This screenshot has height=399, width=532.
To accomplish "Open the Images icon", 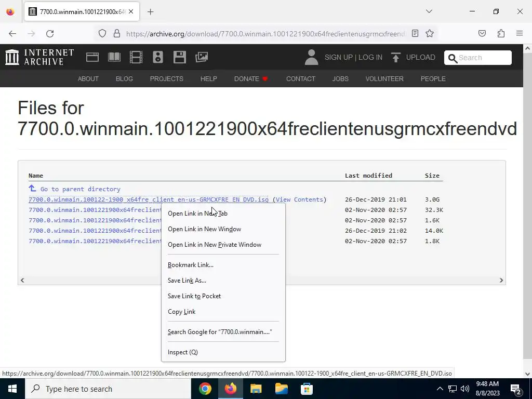I will coord(202,57).
